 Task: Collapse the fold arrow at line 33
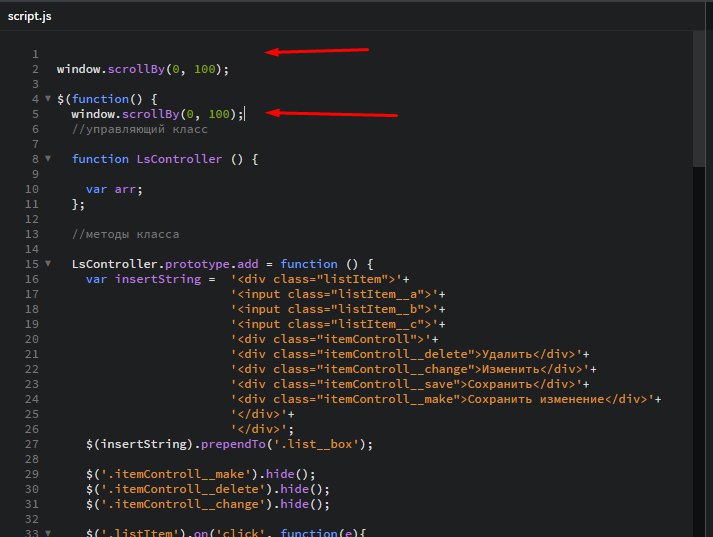[48, 533]
